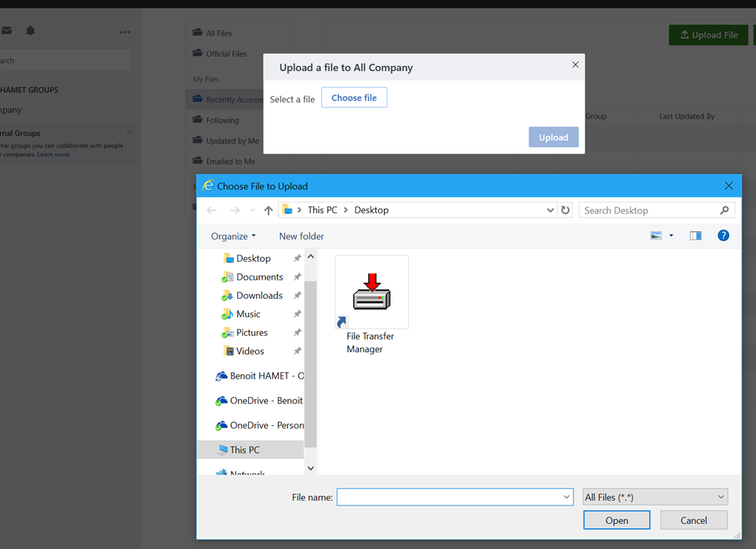Viewport: 756px width, 549px height.
Task: Click the change view icon
Action: (x=656, y=235)
